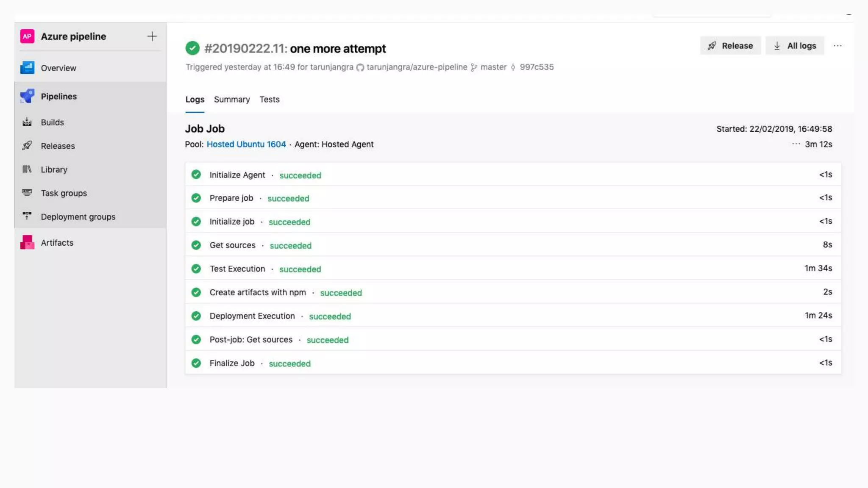This screenshot has width=868, height=488.
Task: Open the Test Execution step log
Action: pos(237,269)
